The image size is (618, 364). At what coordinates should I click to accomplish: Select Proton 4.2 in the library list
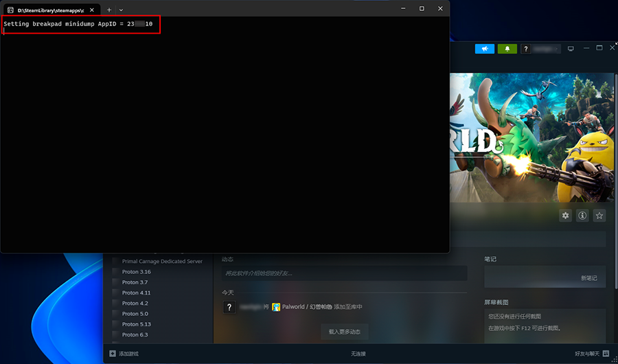(x=135, y=304)
